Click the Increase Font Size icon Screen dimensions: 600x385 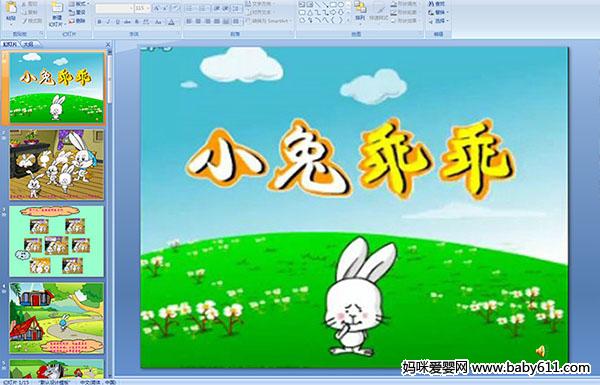157,8
